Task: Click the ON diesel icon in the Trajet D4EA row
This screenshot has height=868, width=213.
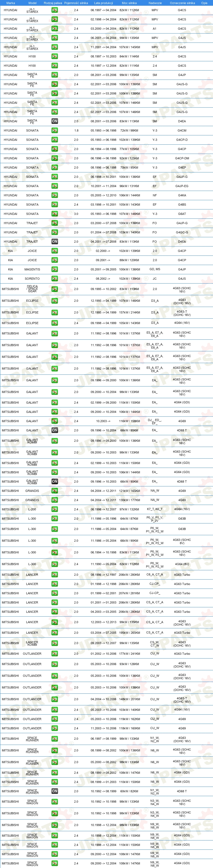Action: pos(54,242)
